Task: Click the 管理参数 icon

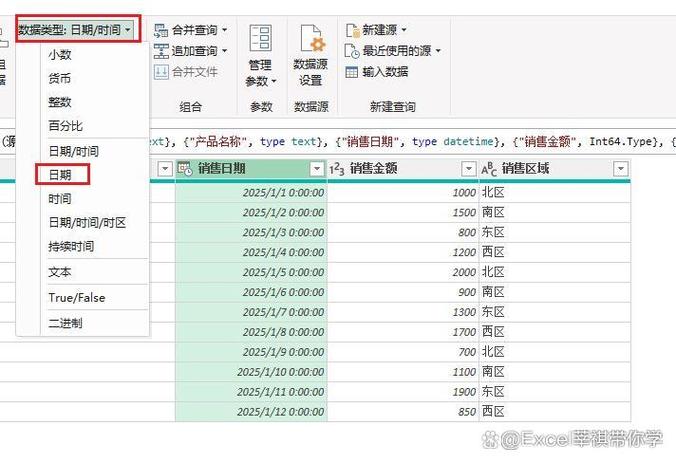Action: tap(260, 38)
